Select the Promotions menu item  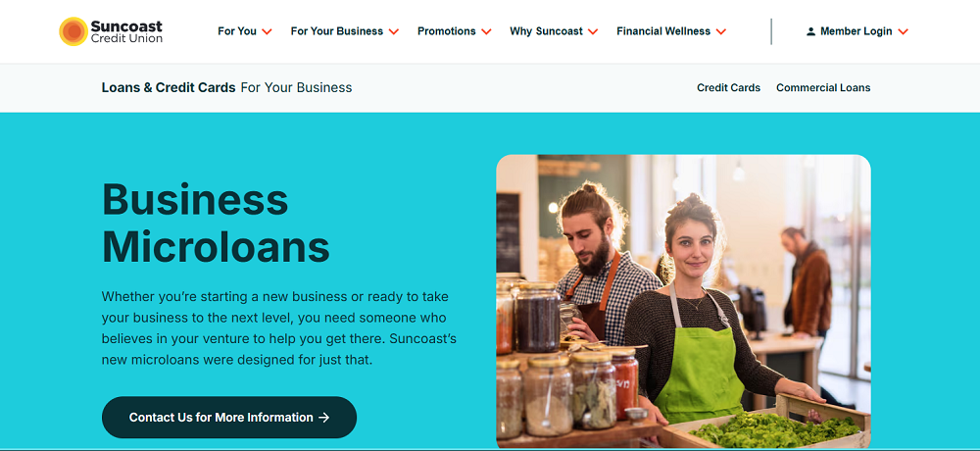click(x=455, y=31)
